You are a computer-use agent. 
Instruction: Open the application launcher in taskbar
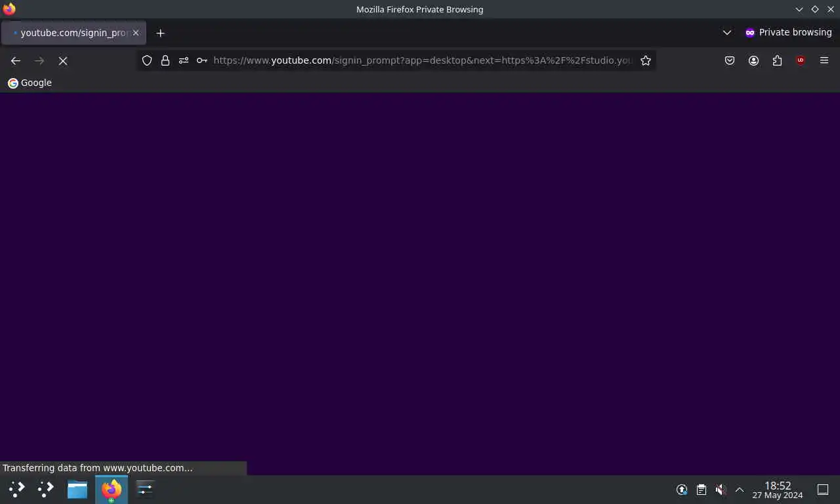(17, 489)
